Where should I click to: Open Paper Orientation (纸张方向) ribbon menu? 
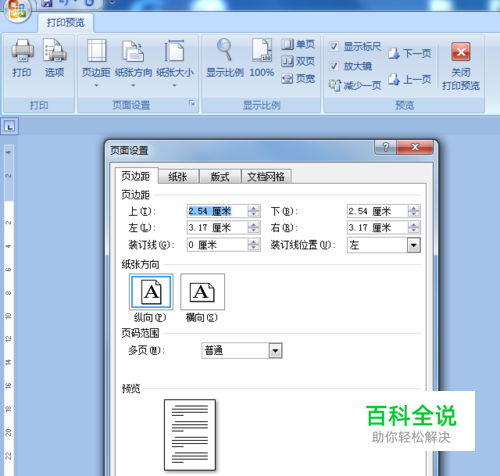click(133, 63)
